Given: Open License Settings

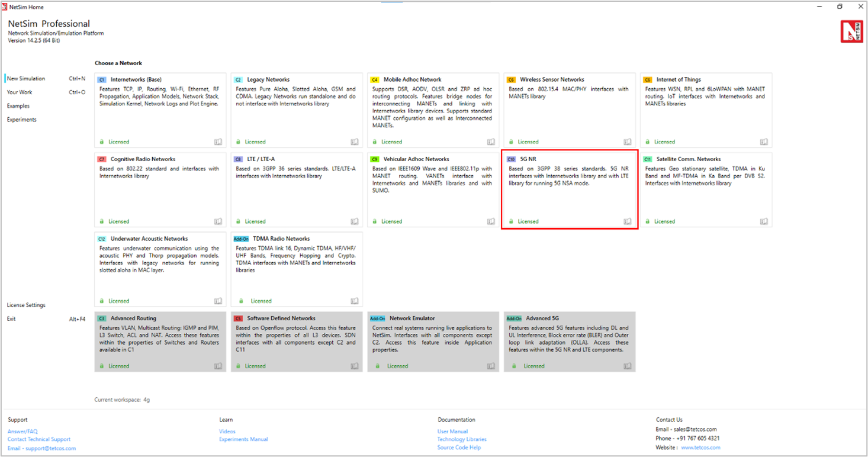Looking at the screenshot, I should (26, 305).
